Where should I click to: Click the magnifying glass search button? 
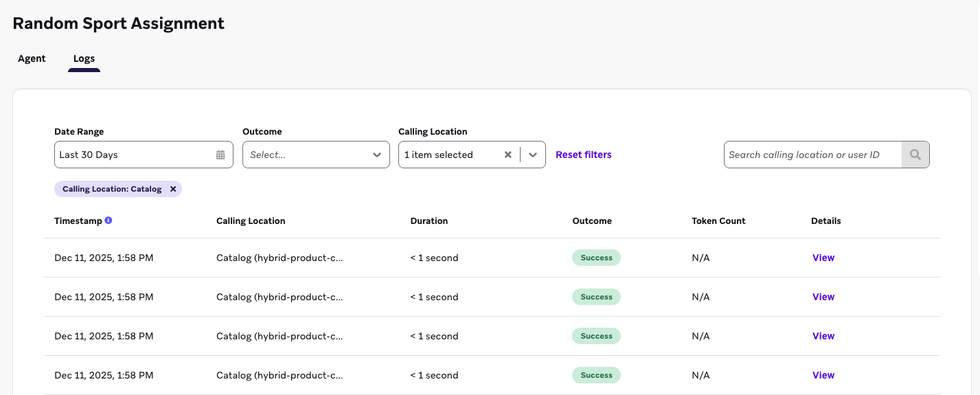click(x=915, y=155)
